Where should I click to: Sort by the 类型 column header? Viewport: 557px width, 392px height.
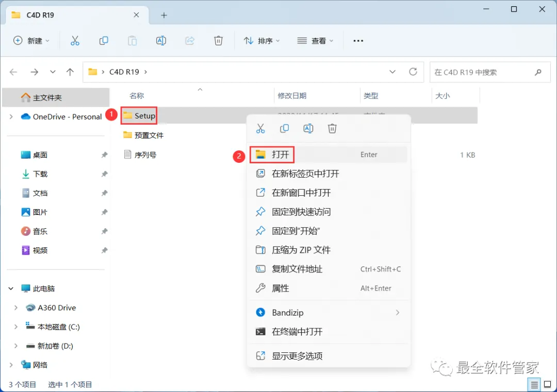[x=371, y=96]
